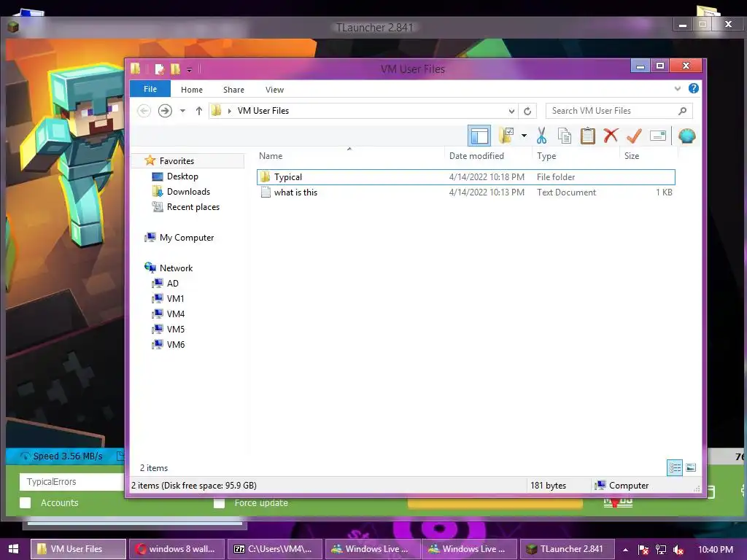
Task: Switch to details view icon
Action: [x=675, y=467]
